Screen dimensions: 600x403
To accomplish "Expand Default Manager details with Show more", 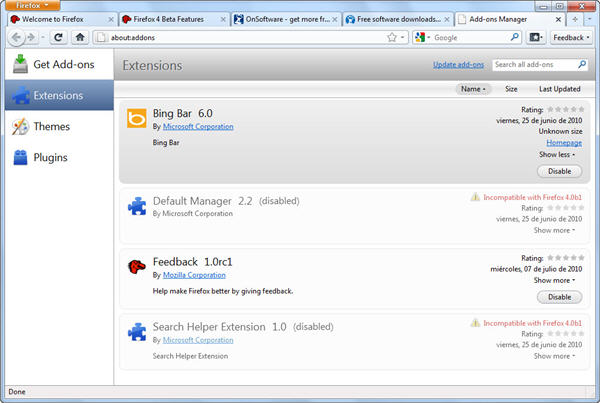I will pyautogui.click(x=554, y=230).
